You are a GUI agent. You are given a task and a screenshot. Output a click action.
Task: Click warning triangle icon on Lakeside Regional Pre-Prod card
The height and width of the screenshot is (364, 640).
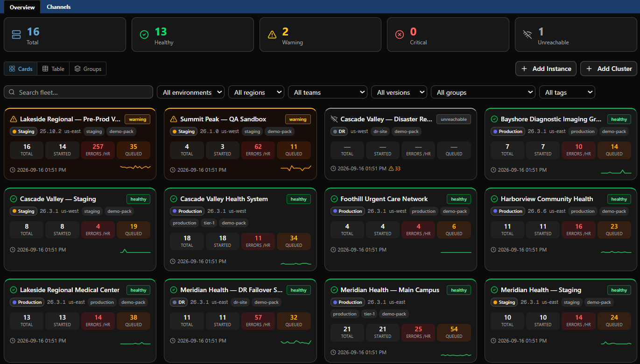[14, 119]
